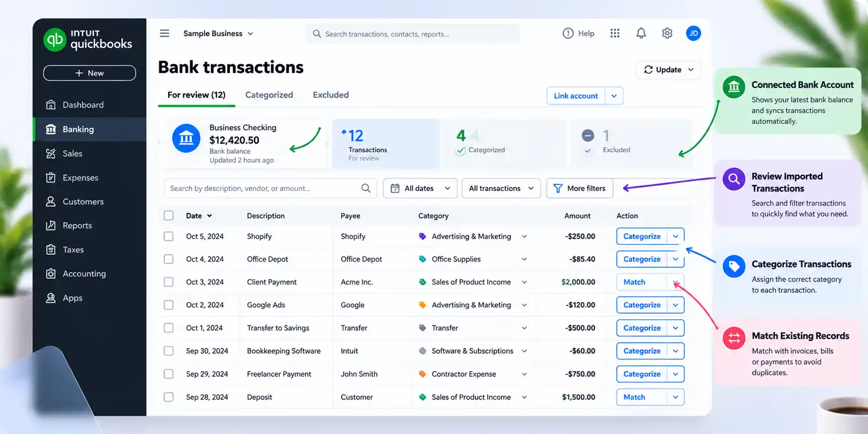Click the $2,000.00 amount cell
Screen dimensions: 868x434
point(578,282)
